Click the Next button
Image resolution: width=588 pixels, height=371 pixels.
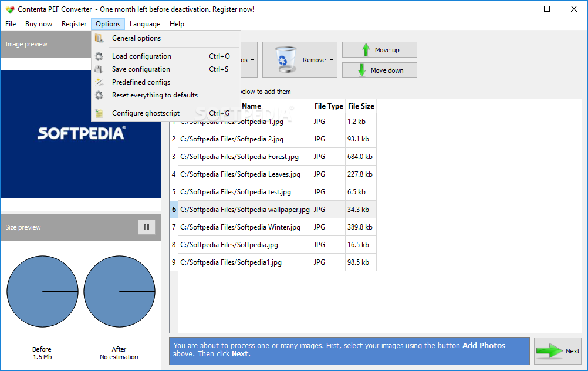[557, 351]
